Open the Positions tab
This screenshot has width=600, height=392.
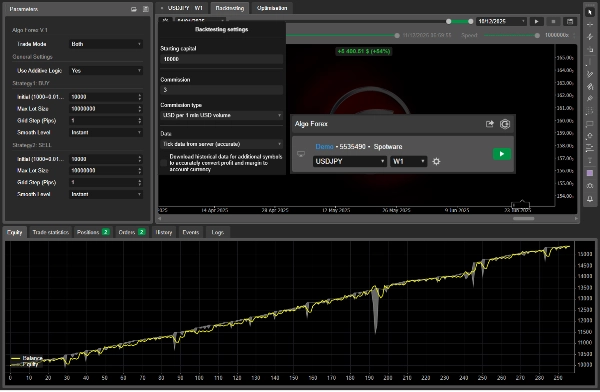[x=93, y=232]
